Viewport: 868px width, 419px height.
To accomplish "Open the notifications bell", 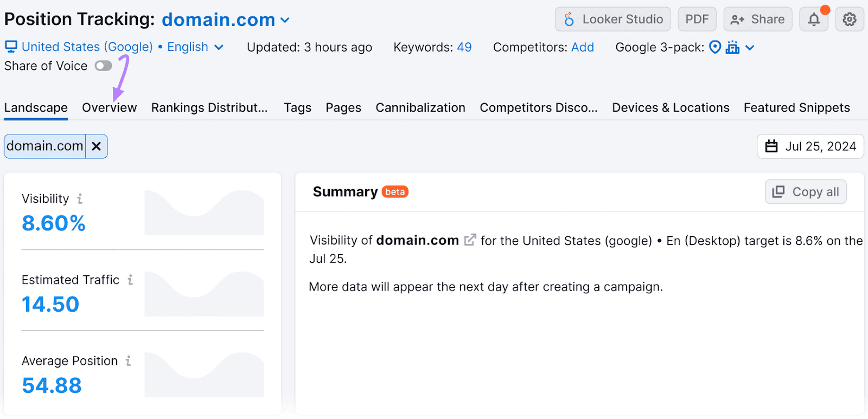I will pos(814,20).
